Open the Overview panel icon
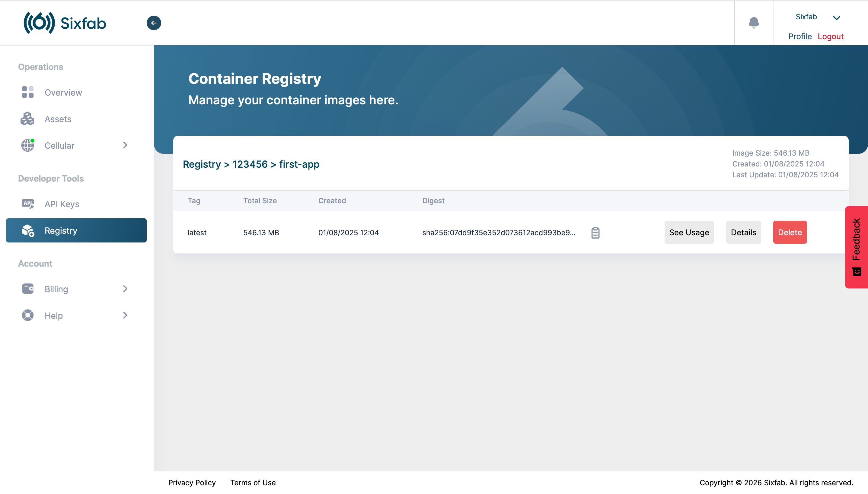Image resolution: width=868 pixels, height=494 pixels. [27, 92]
